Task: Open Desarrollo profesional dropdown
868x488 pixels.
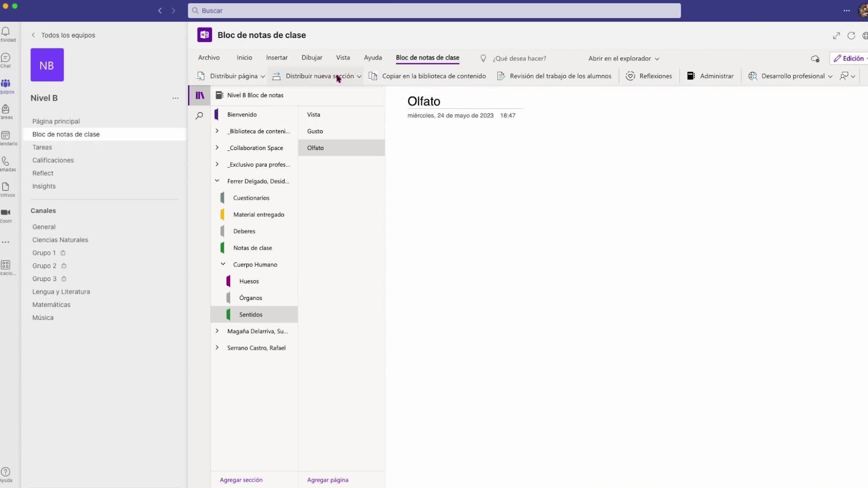Action: click(x=830, y=76)
